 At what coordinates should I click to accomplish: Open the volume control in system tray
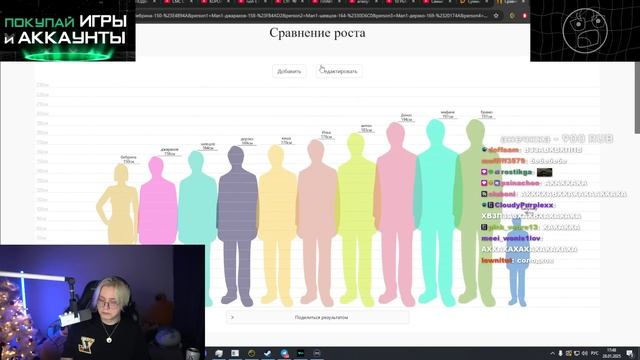[x=584, y=353]
